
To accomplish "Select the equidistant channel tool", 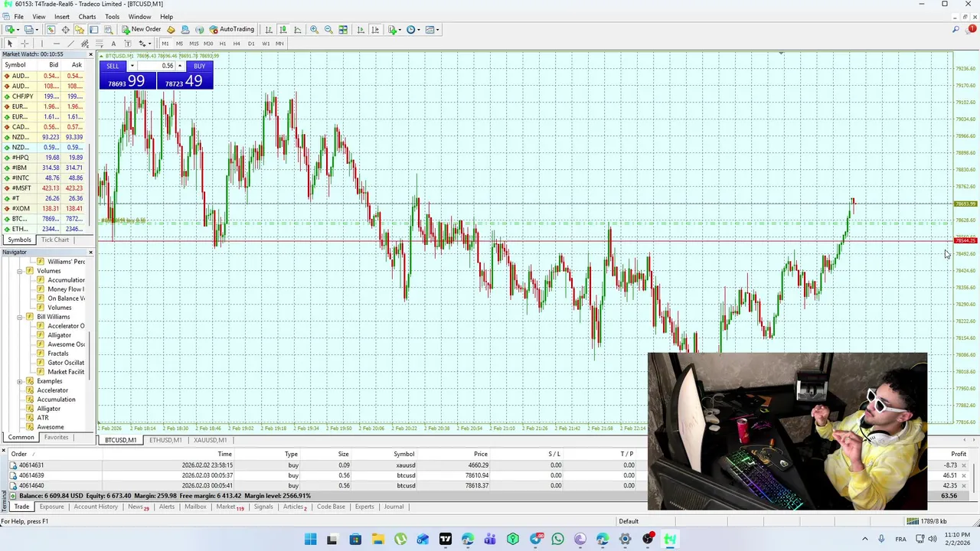I will 85,44.
